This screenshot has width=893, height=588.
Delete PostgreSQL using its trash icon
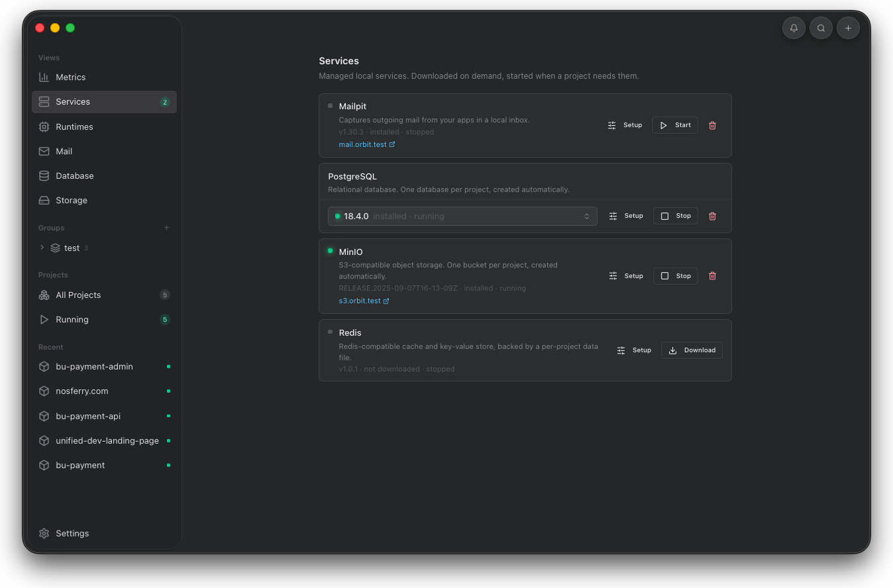(713, 216)
